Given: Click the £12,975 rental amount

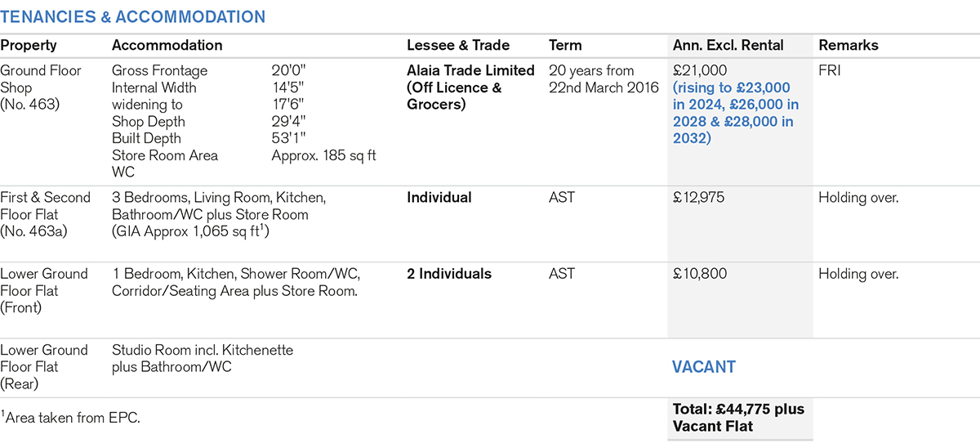Looking at the screenshot, I should [x=699, y=198].
